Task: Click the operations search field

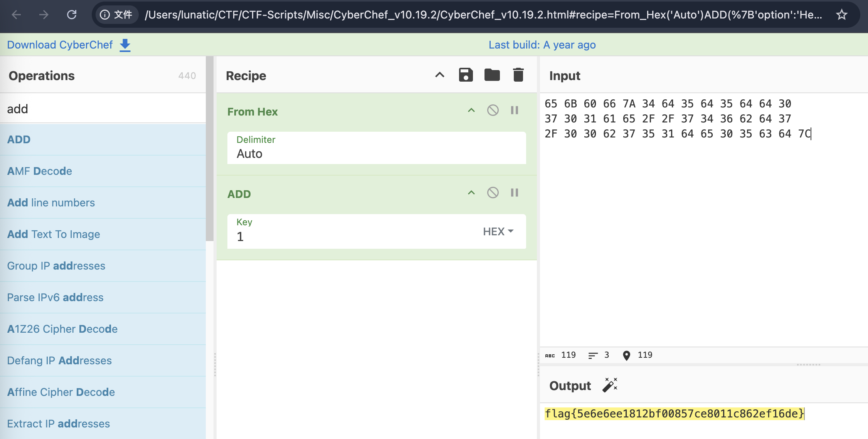Action: coord(103,109)
